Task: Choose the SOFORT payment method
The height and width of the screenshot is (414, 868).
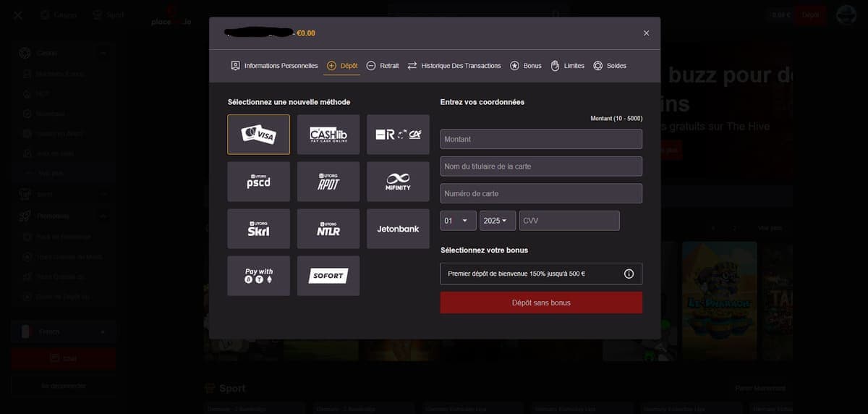Action: pos(328,276)
